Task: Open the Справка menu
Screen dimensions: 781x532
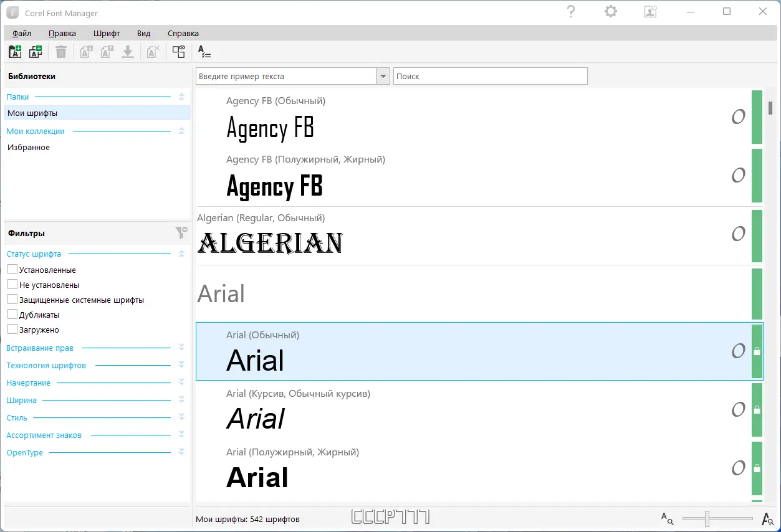Action: point(183,34)
